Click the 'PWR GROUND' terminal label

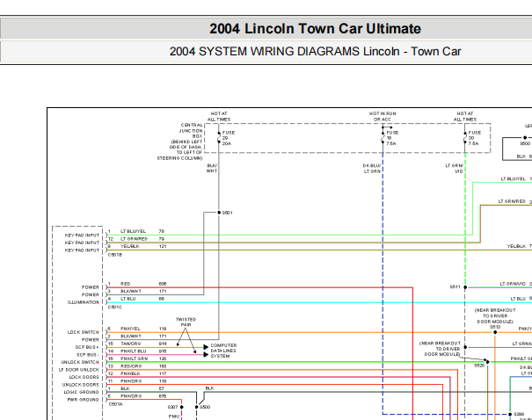[84, 400]
